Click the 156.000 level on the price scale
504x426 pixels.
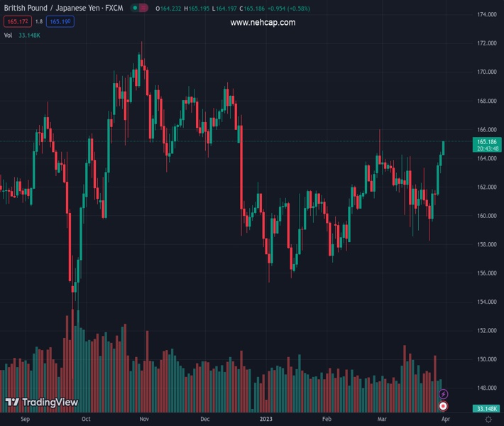(x=486, y=273)
